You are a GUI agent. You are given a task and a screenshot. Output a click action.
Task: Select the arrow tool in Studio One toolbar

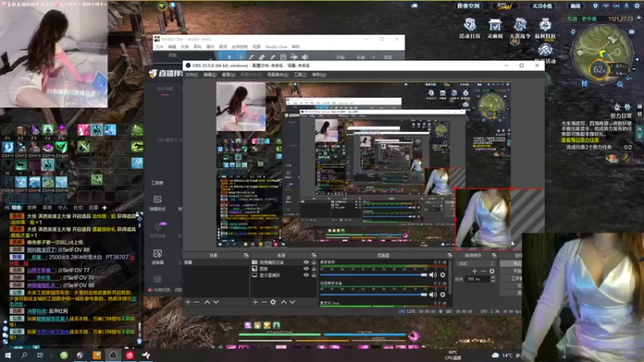coord(229,57)
